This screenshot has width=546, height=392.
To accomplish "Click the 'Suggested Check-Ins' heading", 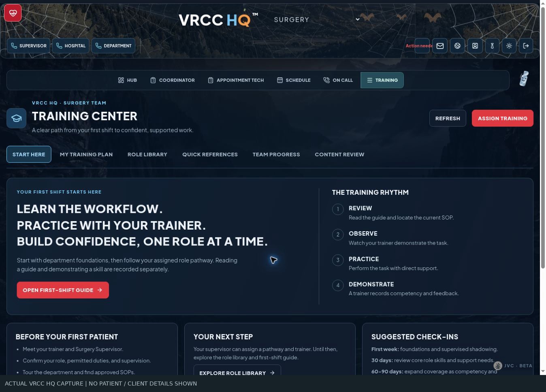I will [x=415, y=337].
